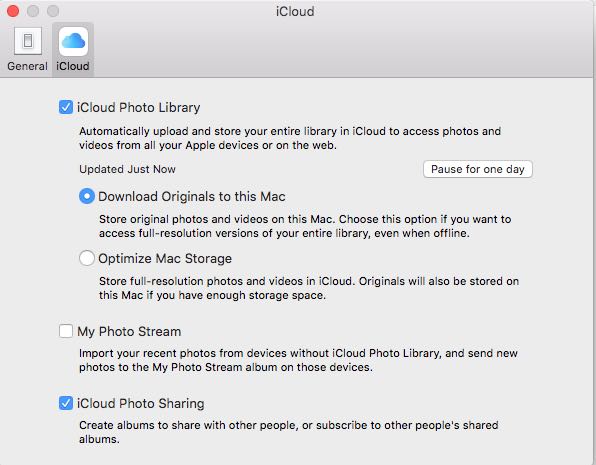Screen dimensions: 596x465
Task: Enable the My Photo Stream checkbox
Action: coord(66,331)
